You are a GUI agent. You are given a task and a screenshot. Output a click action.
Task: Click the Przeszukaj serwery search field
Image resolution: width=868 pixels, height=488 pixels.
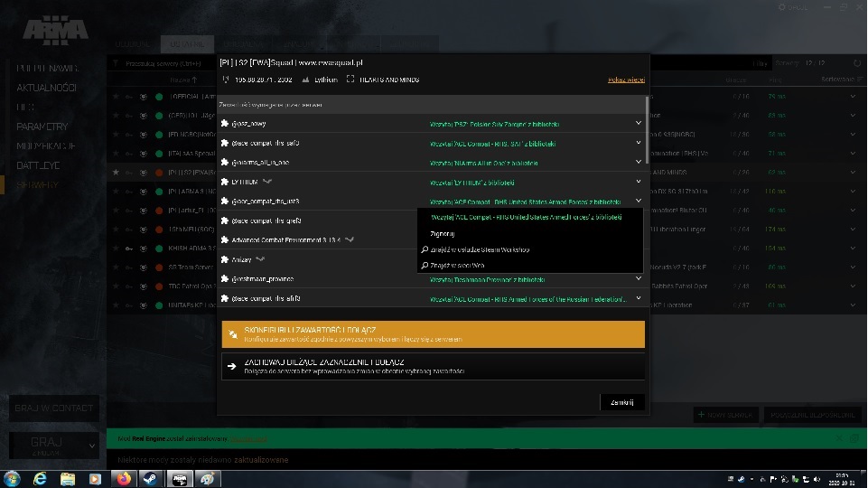(163, 63)
